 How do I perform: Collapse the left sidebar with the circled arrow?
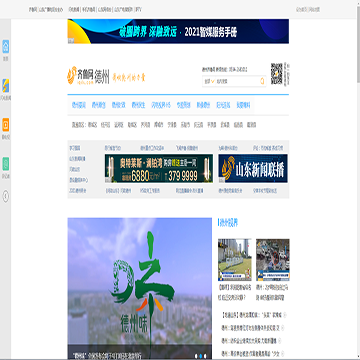tap(6, 196)
